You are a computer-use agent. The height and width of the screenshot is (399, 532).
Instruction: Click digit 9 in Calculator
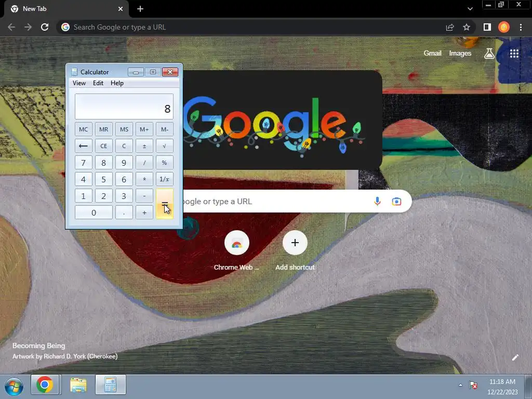click(124, 163)
